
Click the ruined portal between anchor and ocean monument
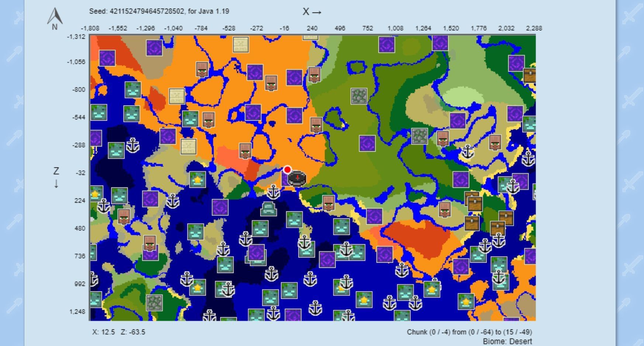[220, 207]
